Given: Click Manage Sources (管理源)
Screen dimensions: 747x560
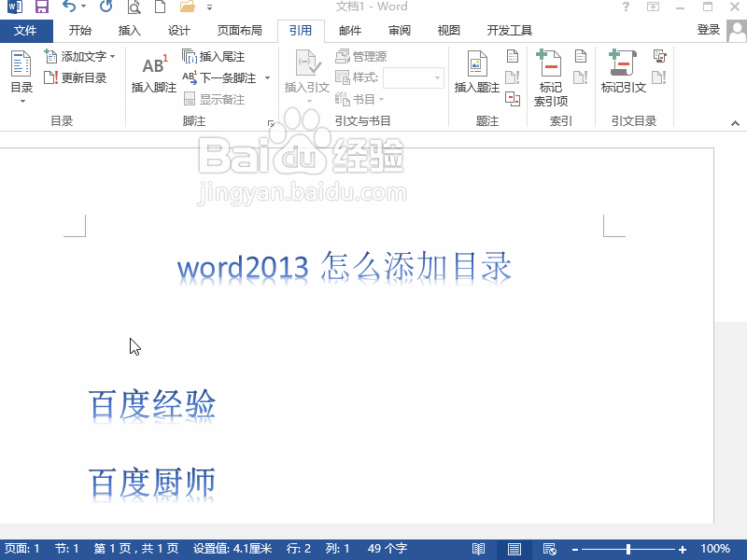Looking at the screenshot, I should pyautogui.click(x=361, y=56).
